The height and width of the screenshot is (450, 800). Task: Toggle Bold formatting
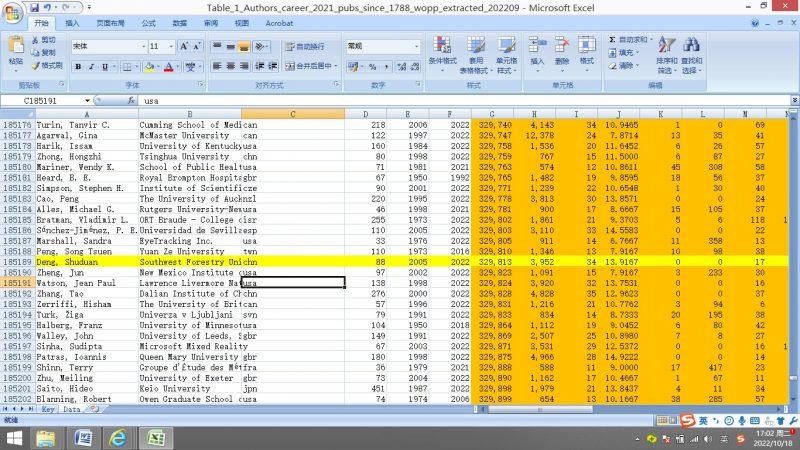click(x=78, y=66)
